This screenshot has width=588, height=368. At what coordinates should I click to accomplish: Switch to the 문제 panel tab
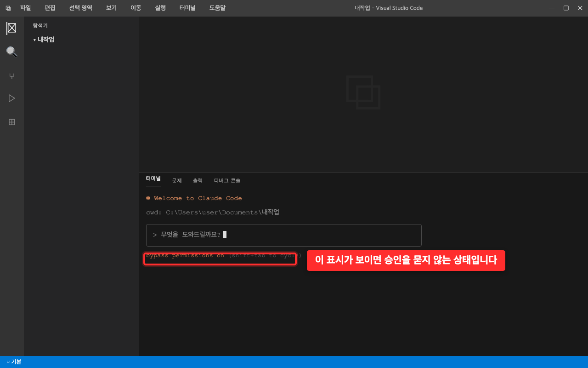click(x=177, y=181)
